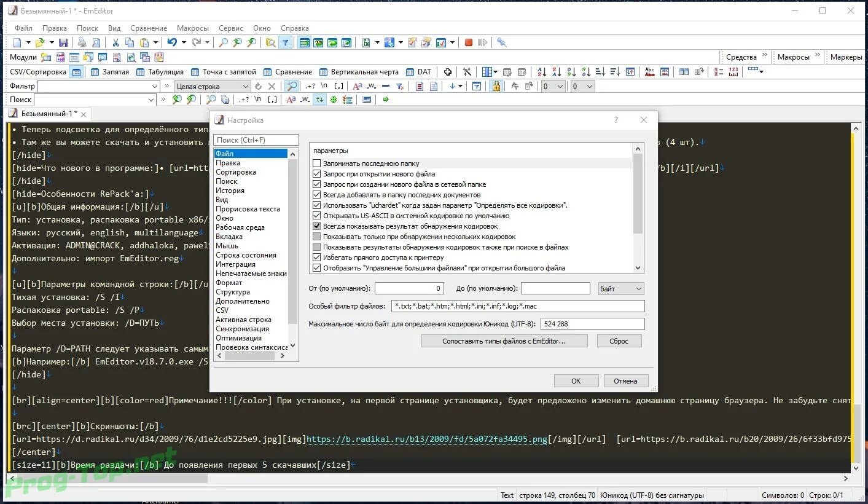Image resolution: width=868 pixels, height=504 pixels.
Task: Click the blue pin tool icon in main toolbar
Action: pos(502,42)
